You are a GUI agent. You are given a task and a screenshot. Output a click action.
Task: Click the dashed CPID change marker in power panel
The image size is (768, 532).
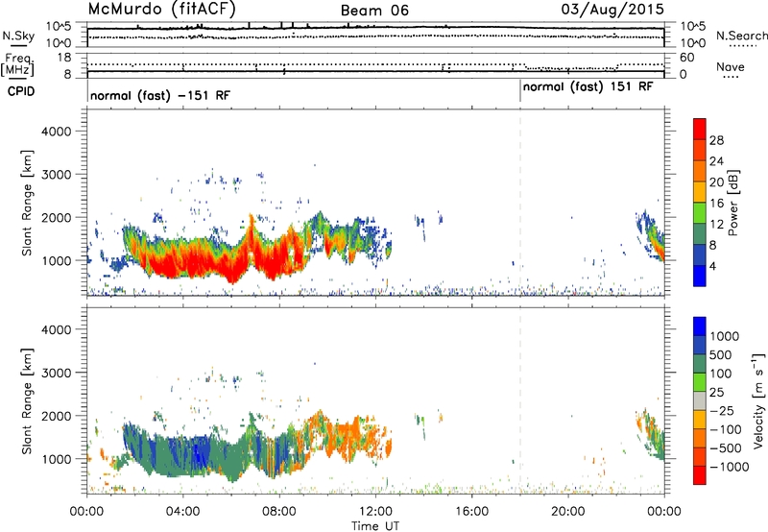click(520, 203)
